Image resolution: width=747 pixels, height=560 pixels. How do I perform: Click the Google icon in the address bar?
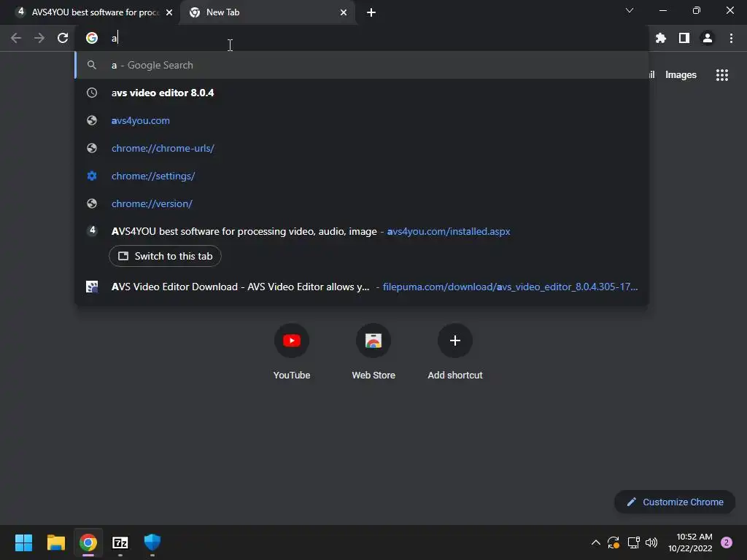92,38
